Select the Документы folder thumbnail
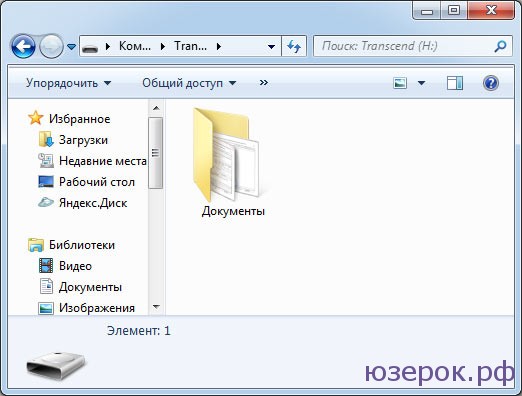 tap(226, 154)
